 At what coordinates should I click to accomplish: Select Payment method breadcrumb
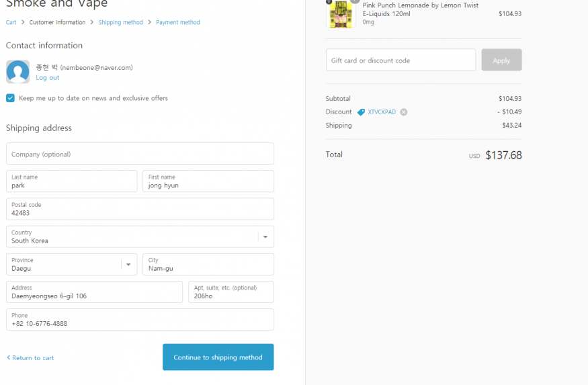[178, 22]
